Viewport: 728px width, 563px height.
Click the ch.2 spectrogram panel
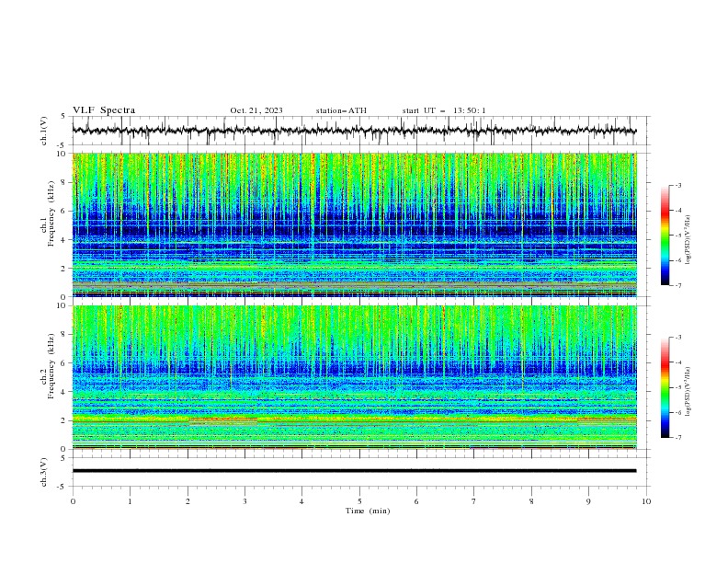coord(355,377)
